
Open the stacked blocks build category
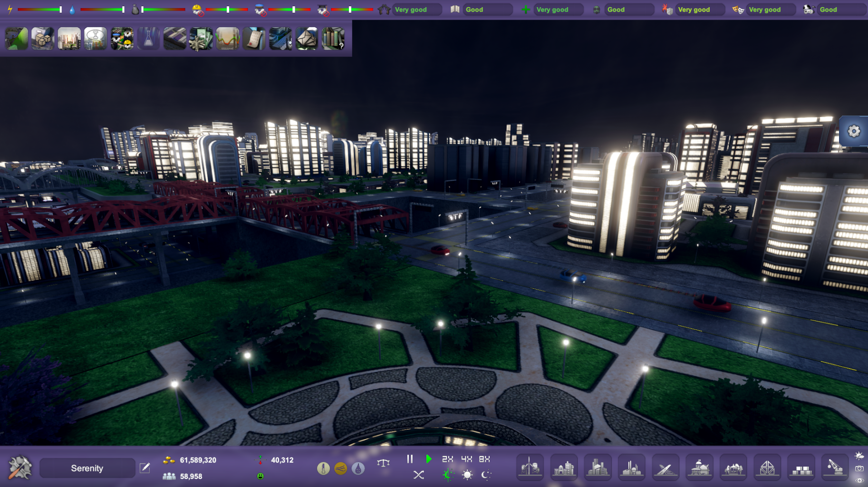click(x=801, y=467)
